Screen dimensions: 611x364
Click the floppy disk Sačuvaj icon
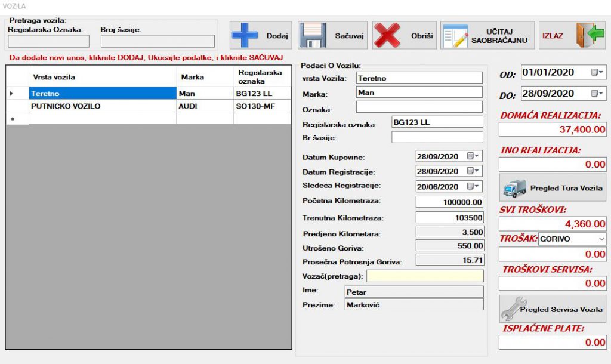pos(313,36)
